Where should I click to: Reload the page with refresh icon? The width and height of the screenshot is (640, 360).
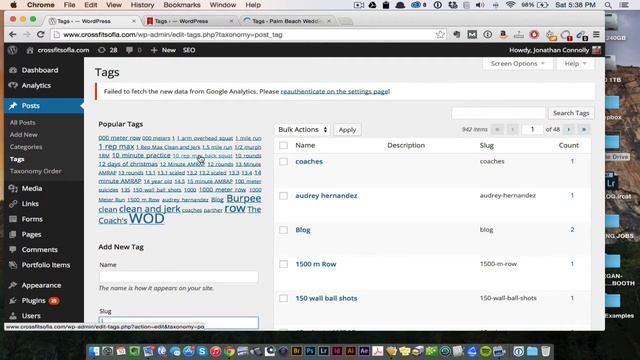(x=40, y=35)
